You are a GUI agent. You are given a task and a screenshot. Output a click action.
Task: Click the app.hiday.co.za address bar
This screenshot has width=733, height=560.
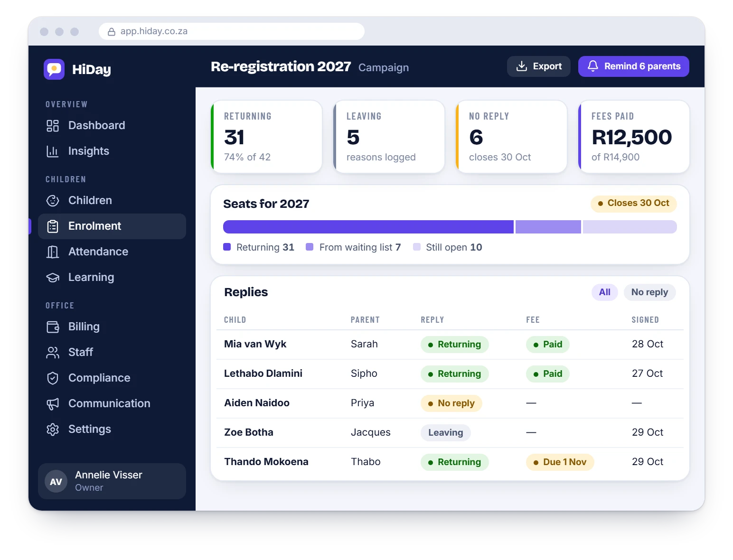pos(232,31)
